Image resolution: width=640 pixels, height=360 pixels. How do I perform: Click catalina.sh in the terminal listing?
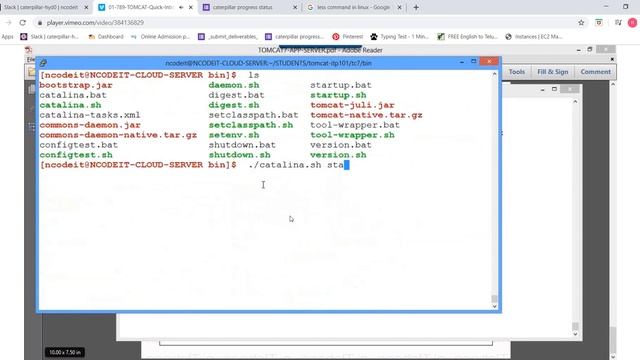point(70,105)
